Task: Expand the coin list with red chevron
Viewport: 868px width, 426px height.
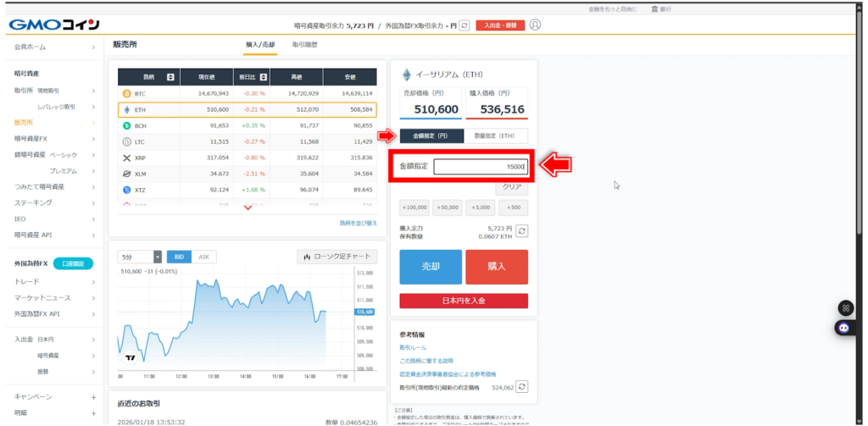Action: pyautogui.click(x=248, y=208)
